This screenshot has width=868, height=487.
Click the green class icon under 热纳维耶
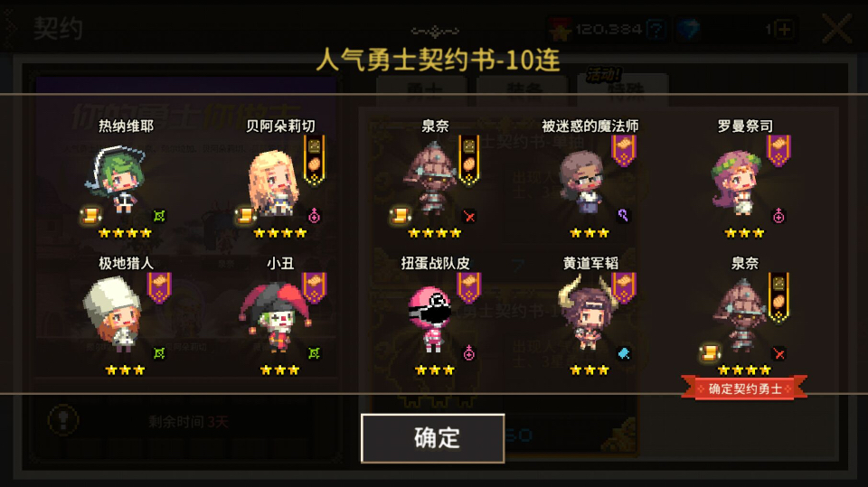[159, 216]
